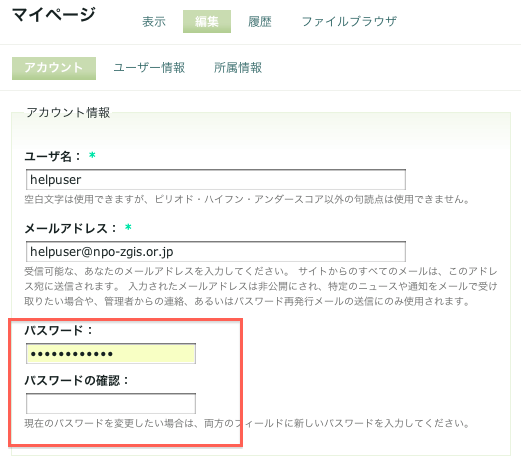The width and height of the screenshot is (521, 467).
Task: Switch to the 履歴 tab
Action: coord(260,22)
